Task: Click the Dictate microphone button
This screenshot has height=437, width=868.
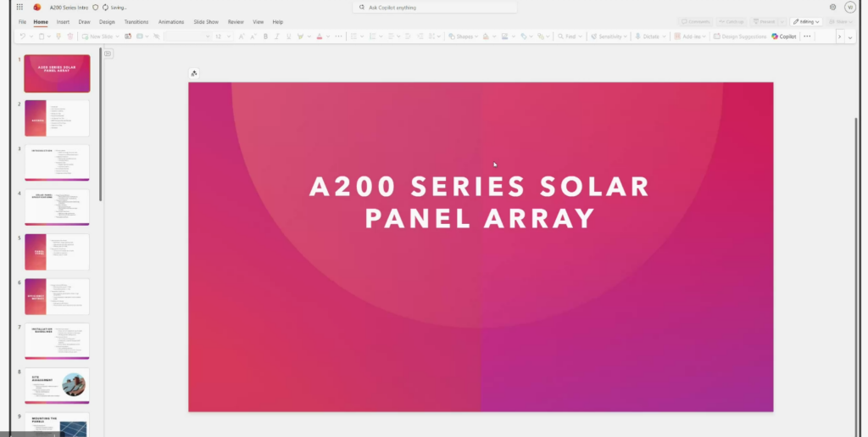Action: pyautogui.click(x=650, y=36)
